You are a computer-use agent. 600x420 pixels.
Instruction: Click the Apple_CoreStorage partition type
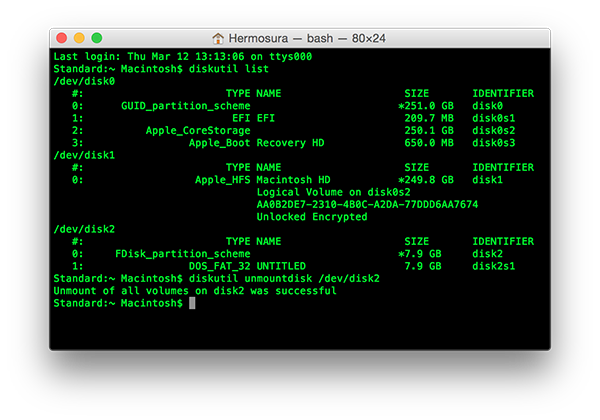pos(198,130)
